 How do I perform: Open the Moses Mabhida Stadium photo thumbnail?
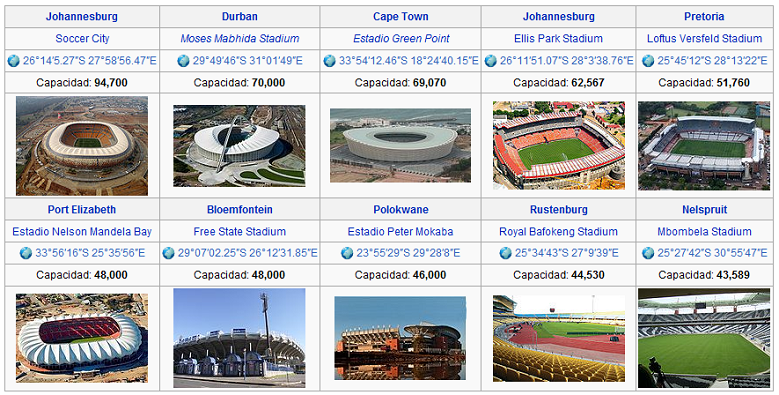[x=239, y=146]
